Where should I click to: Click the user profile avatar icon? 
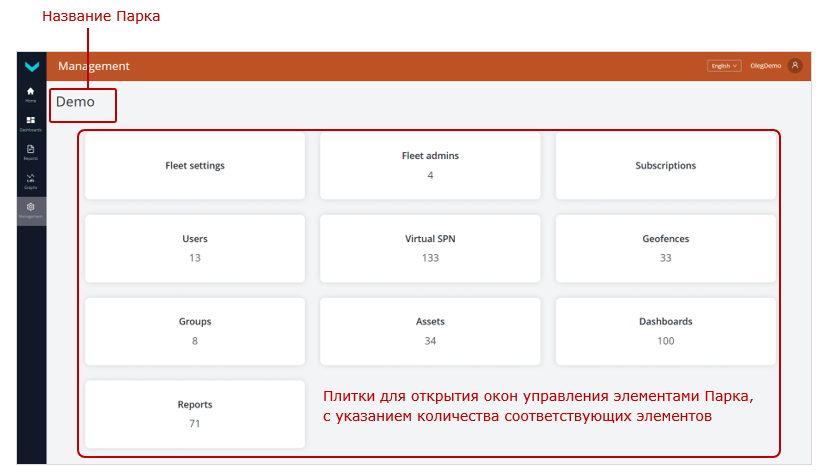click(795, 66)
